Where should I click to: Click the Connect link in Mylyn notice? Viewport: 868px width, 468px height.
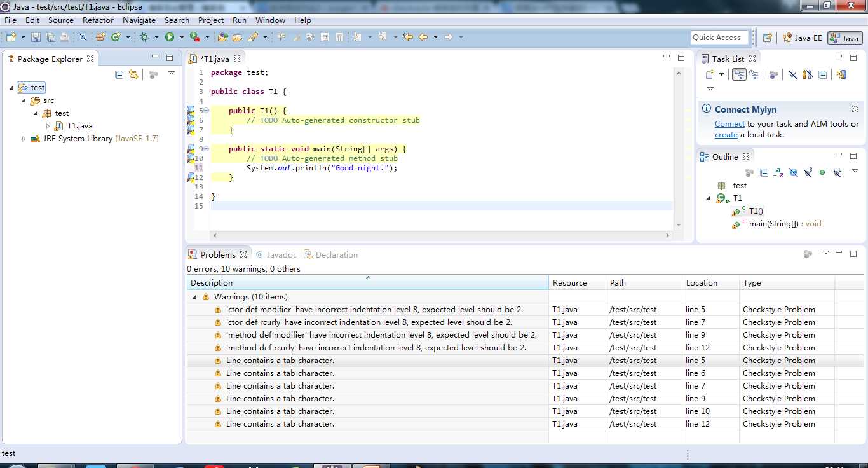pyautogui.click(x=729, y=124)
